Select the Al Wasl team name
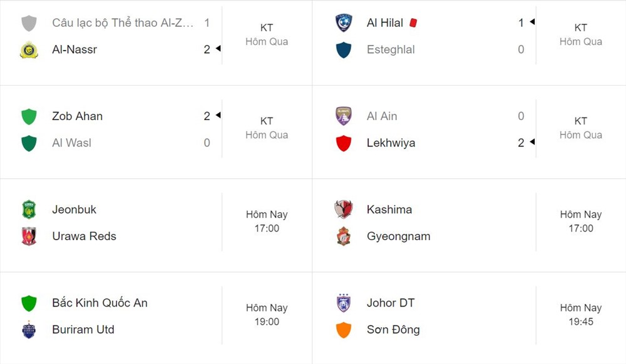626x364 pixels. pyautogui.click(x=71, y=143)
